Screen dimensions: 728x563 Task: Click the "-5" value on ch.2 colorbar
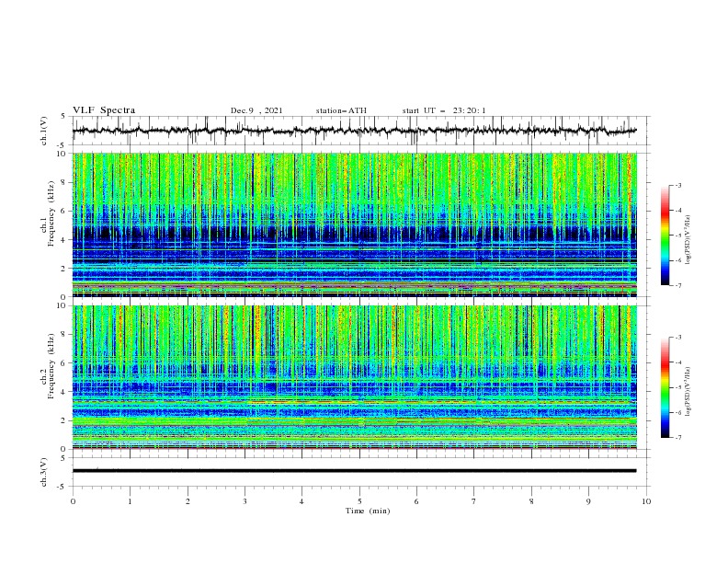(x=677, y=387)
